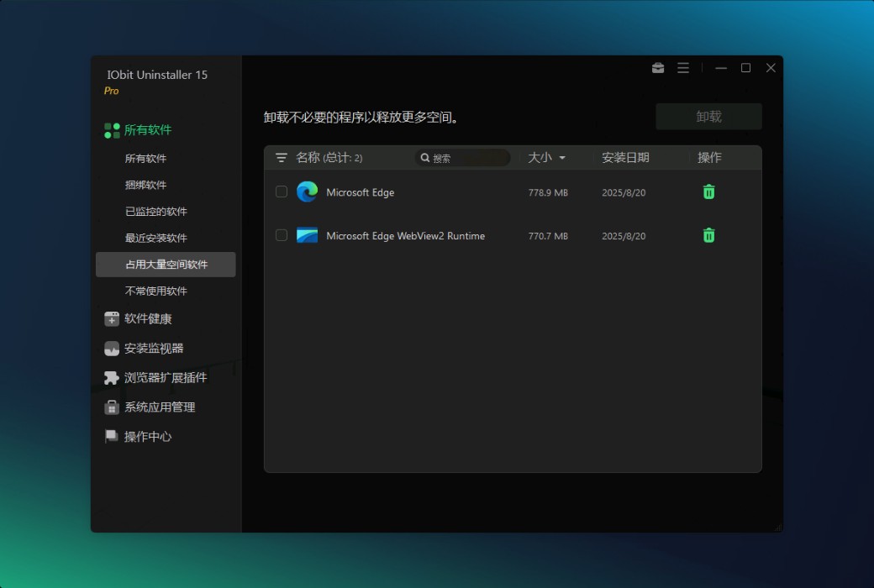Open 操作中心 section
Image resolution: width=874 pixels, height=588 pixels.
click(148, 437)
